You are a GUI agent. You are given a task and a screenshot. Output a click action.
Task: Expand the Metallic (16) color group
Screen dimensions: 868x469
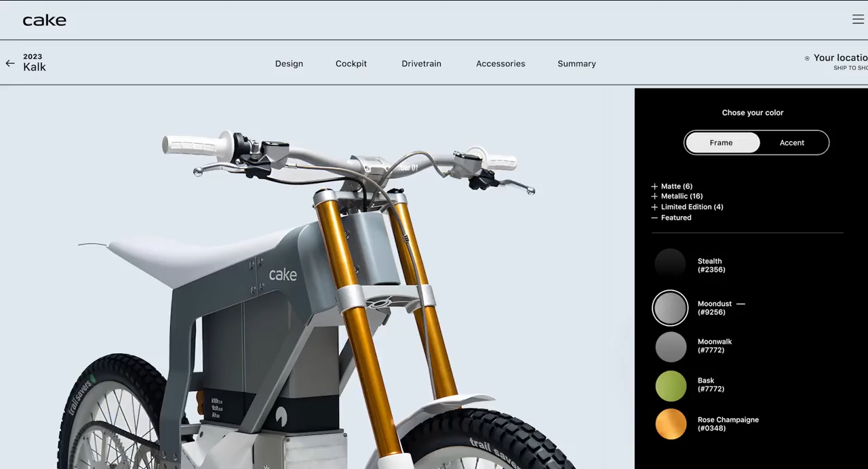point(677,197)
